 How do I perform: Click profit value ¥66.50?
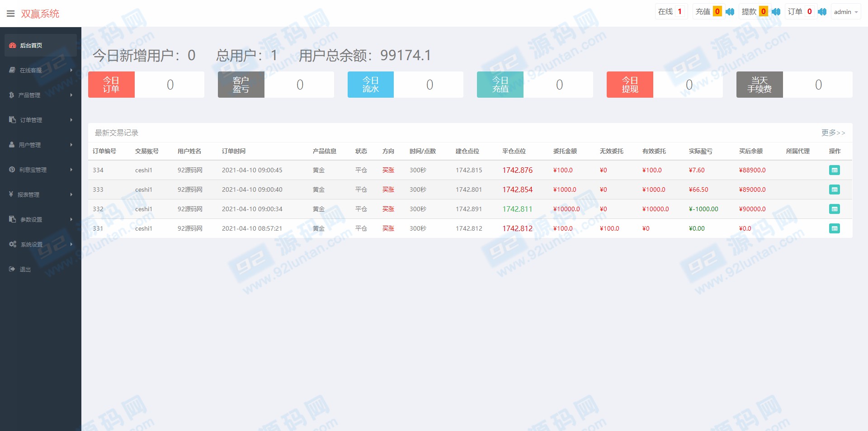(698, 189)
